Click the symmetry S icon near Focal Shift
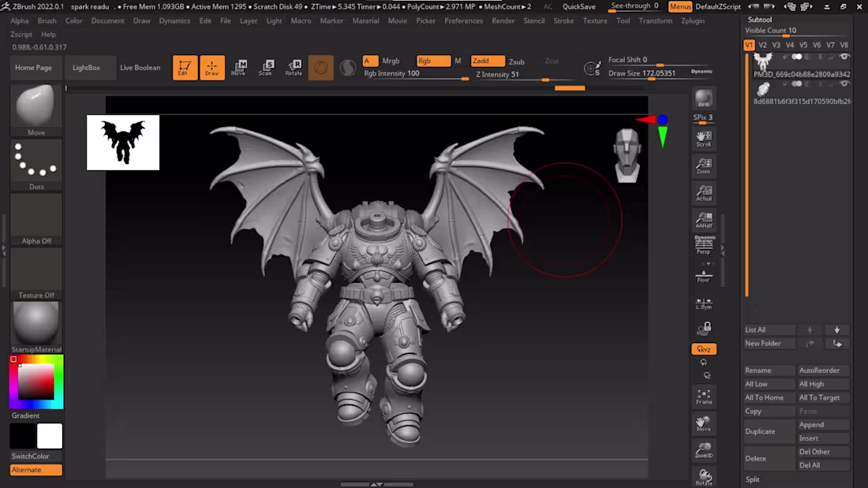The image size is (868, 488). pyautogui.click(x=593, y=68)
